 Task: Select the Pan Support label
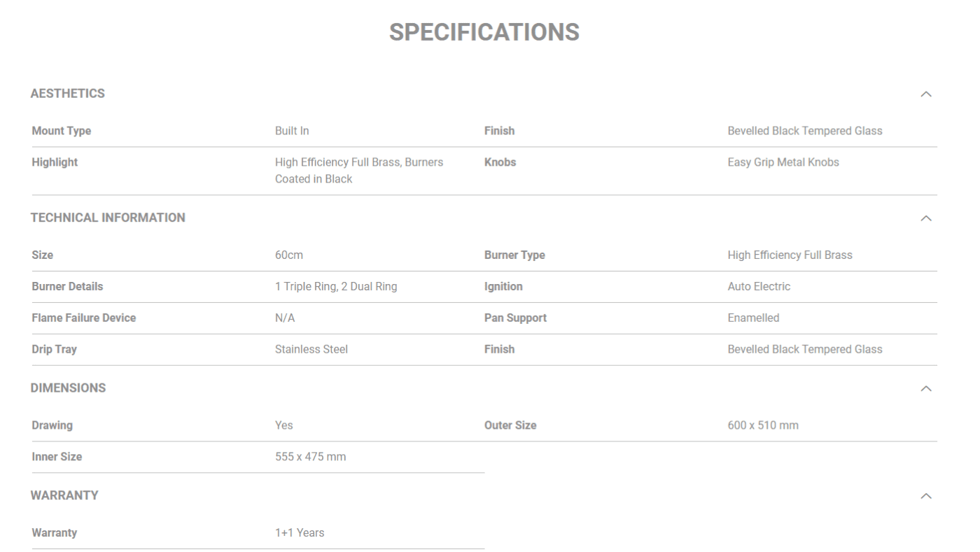point(515,318)
